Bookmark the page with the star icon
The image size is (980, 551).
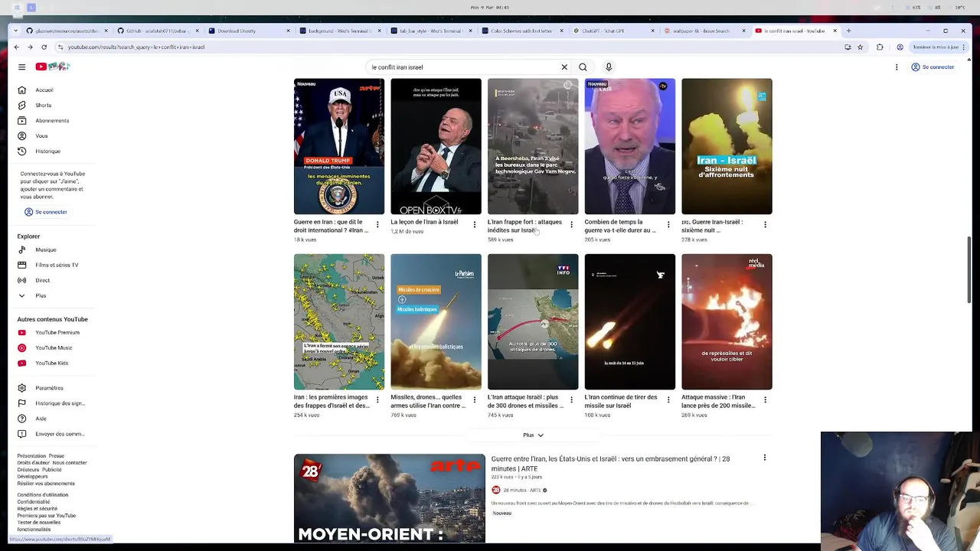click(860, 47)
